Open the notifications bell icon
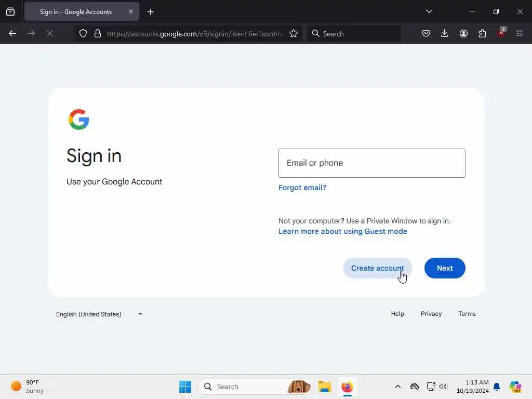532x399 pixels. pos(497,387)
